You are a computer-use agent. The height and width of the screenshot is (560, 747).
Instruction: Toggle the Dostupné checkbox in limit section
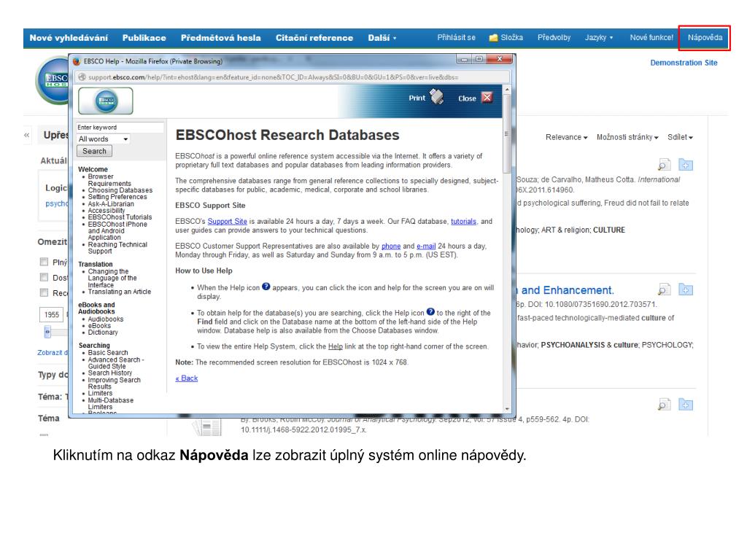44,277
